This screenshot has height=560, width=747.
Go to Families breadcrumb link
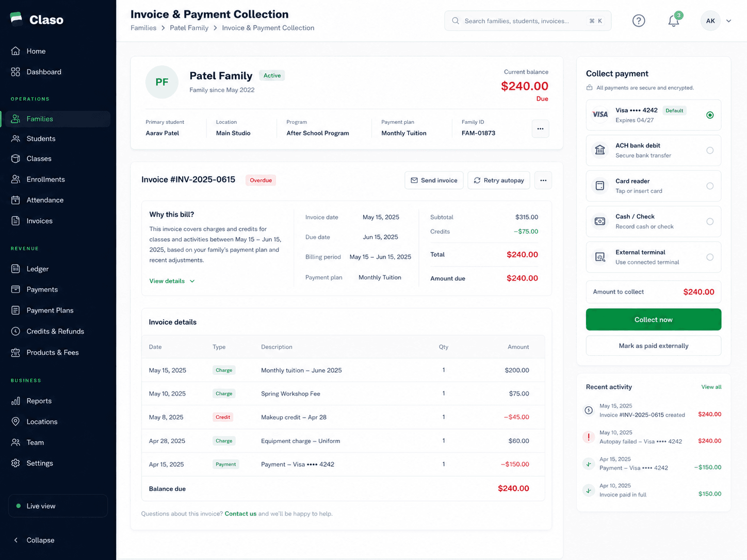point(143,28)
